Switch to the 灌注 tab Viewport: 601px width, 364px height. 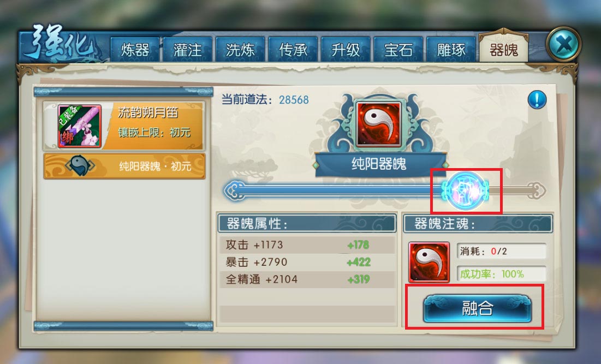pos(187,50)
